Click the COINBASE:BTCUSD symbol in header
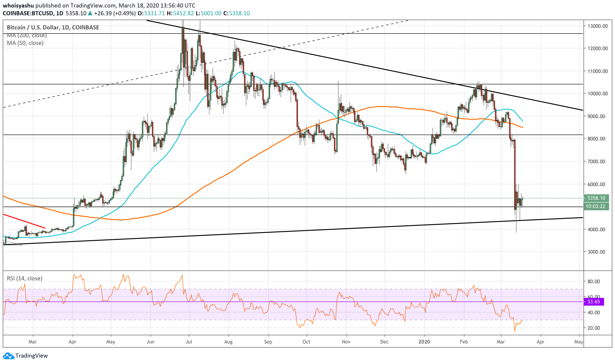The image size is (615, 364). point(28,13)
